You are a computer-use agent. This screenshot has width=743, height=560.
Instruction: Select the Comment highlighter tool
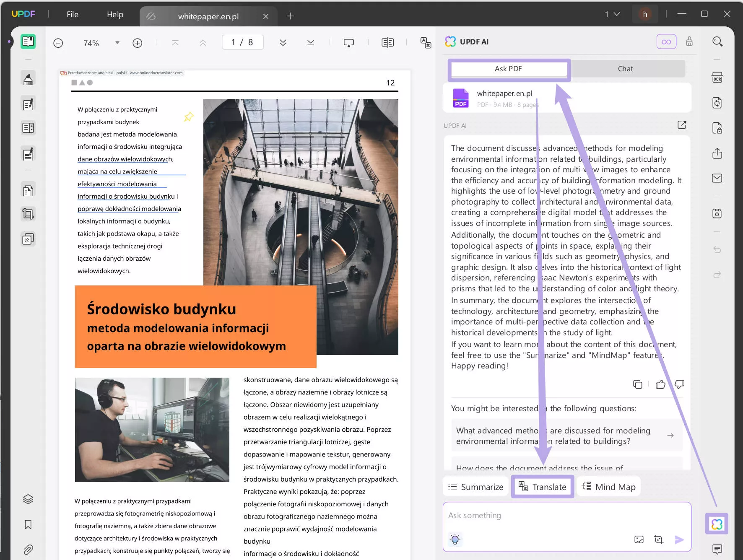(x=28, y=78)
